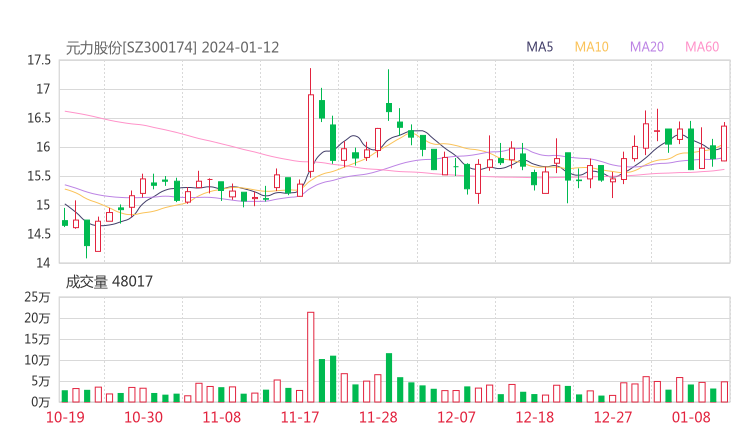
Task: Click the 12-18 date label
Action: pos(535,417)
